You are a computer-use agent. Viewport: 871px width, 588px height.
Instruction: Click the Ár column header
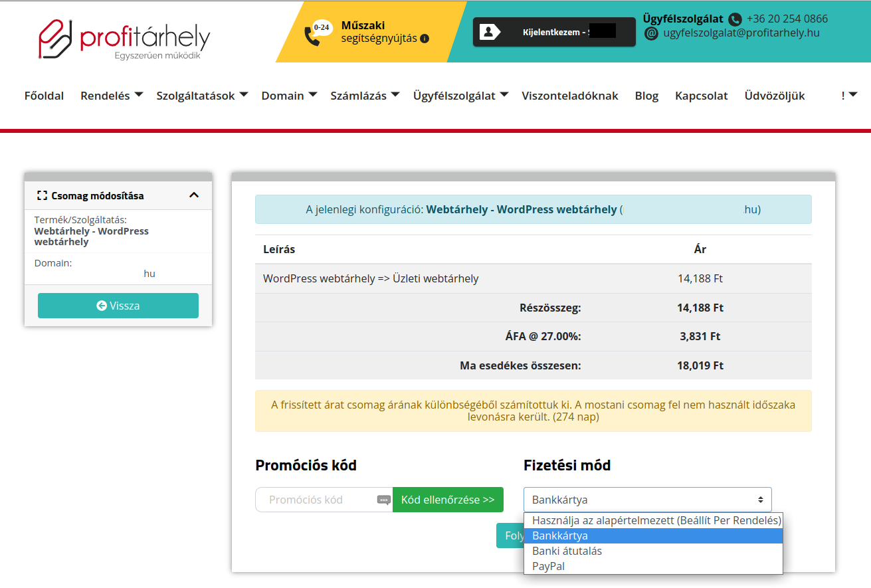[x=700, y=249]
